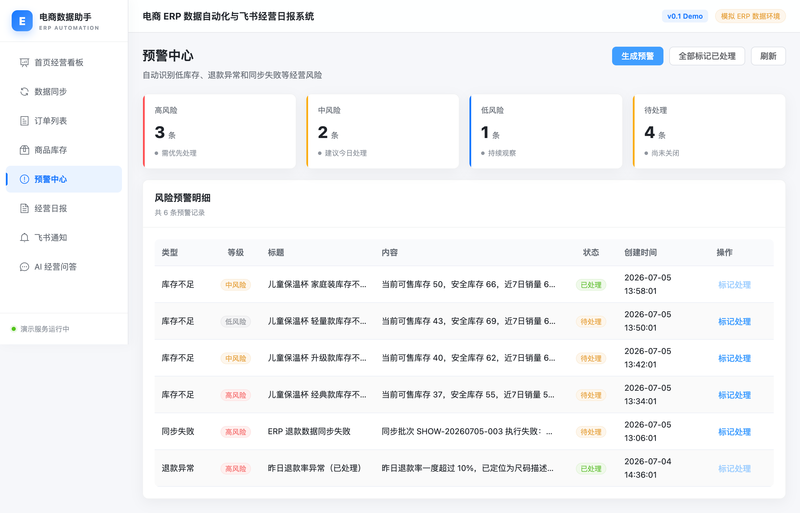Open AI 经营问答 page
The height and width of the screenshot is (513, 800).
click(x=64, y=266)
